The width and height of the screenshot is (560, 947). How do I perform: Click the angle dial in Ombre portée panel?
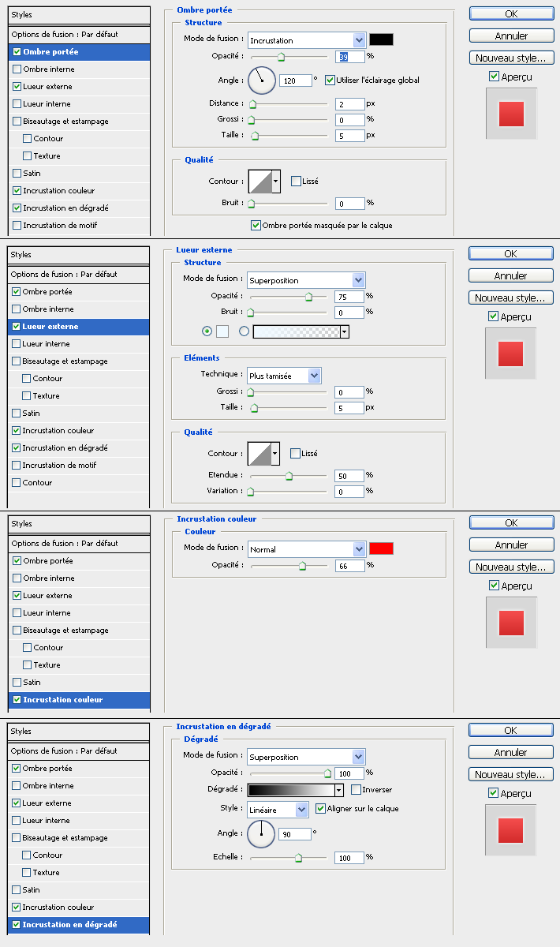[x=262, y=80]
